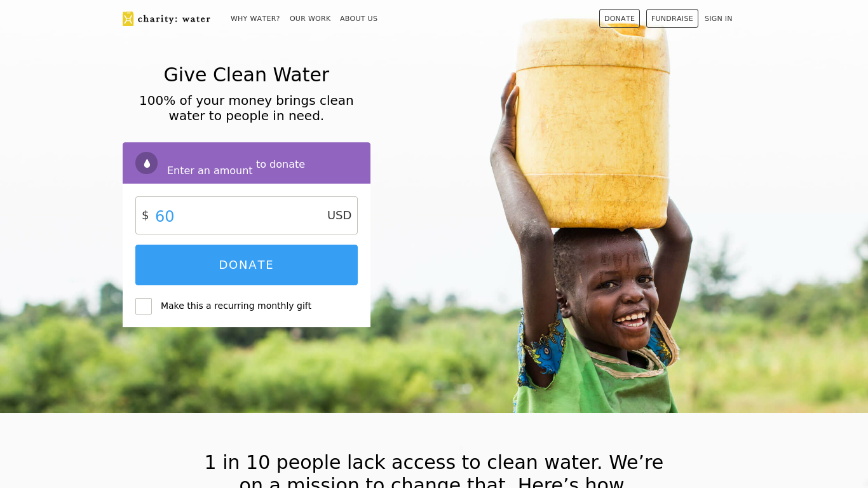This screenshot has height=488, width=868.
Task: Click the FUNDRAISE button
Action: coord(672,18)
